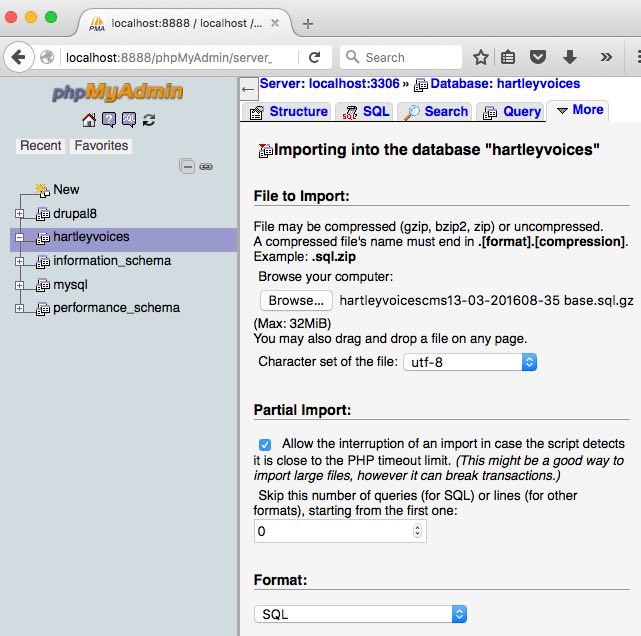Open the SQL query window icon
The image size is (641, 636).
coord(129,120)
